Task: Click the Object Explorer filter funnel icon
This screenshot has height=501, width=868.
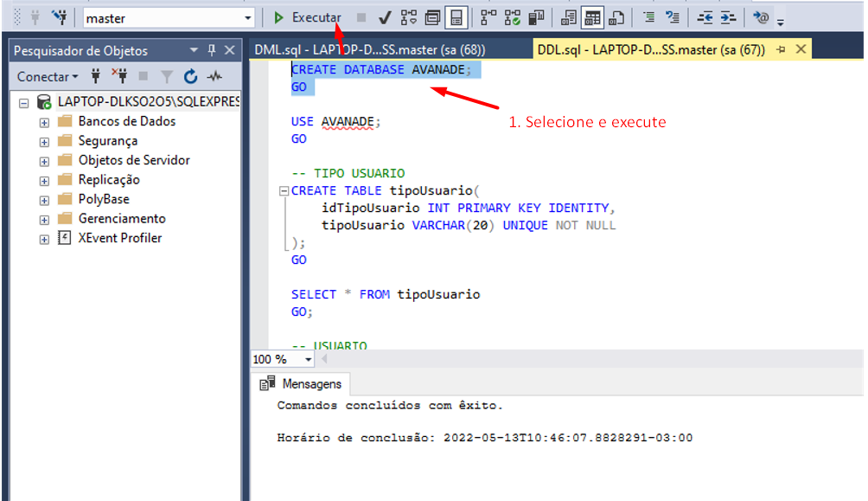Action: pos(167,76)
